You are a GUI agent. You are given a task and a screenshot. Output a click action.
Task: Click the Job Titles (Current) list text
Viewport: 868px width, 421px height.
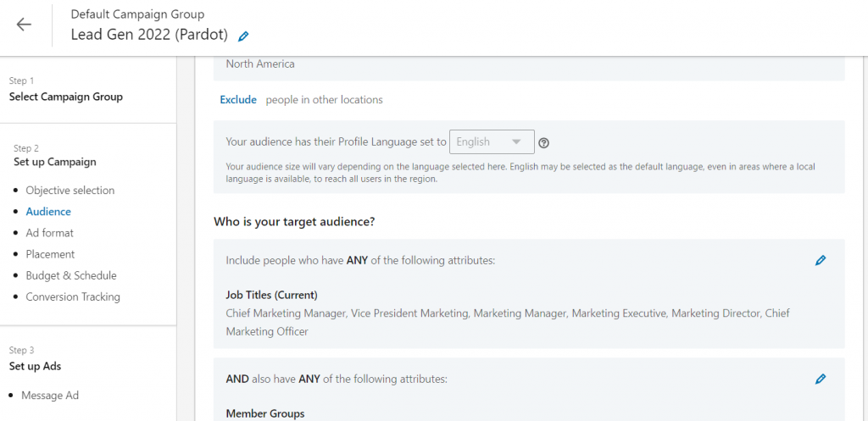pyautogui.click(x=508, y=322)
